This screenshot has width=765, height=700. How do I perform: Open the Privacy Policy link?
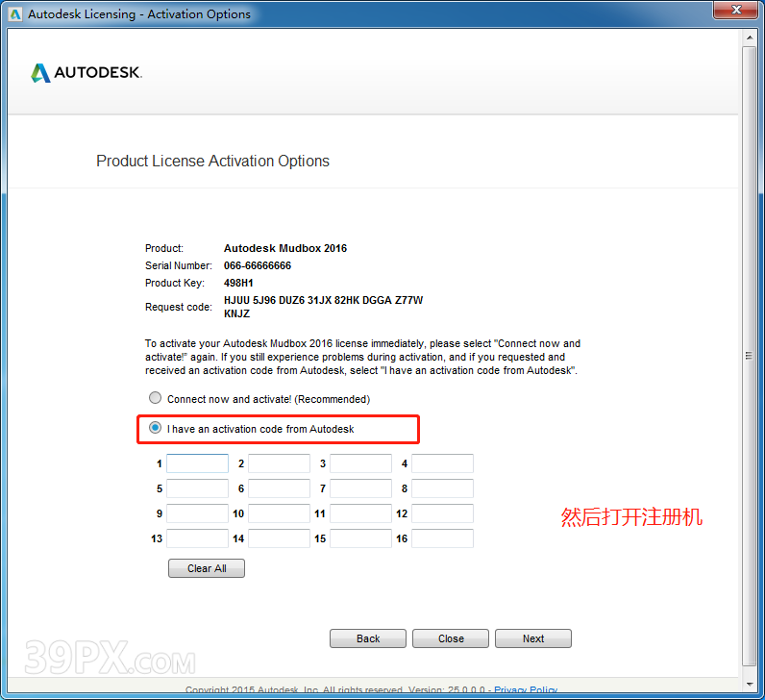526,690
